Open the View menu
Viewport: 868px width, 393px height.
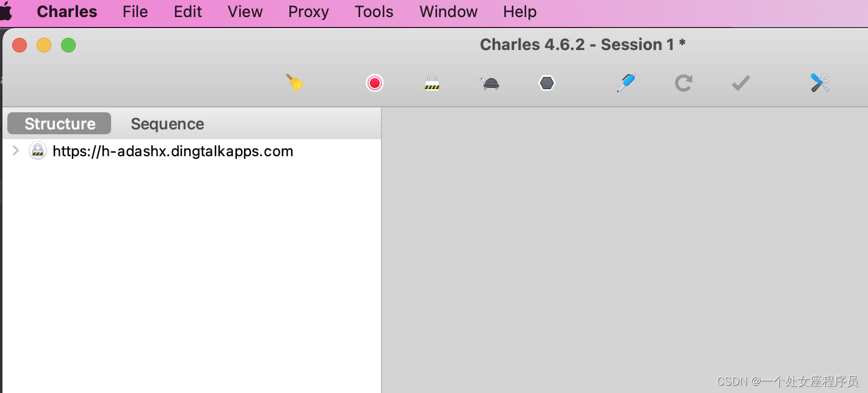245,12
